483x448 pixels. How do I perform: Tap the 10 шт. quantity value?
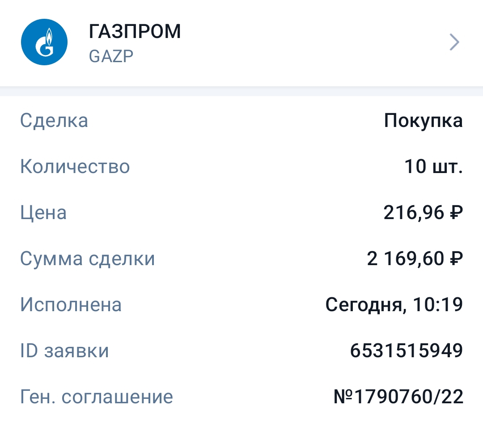[433, 167]
